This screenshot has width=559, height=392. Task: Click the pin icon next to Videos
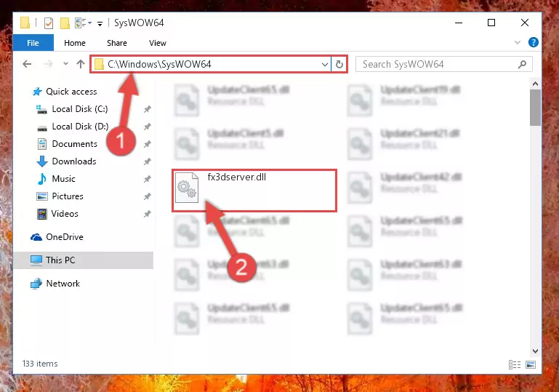[x=148, y=214]
